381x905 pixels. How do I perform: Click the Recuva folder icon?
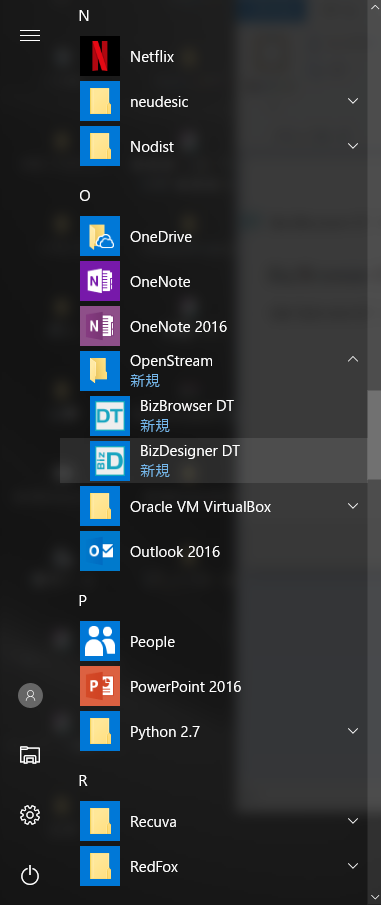click(x=100, y=821)
